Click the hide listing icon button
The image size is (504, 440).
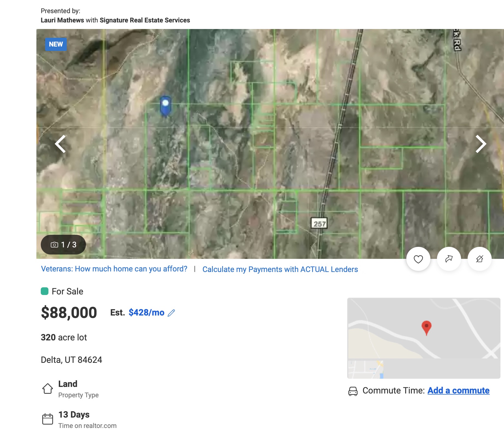point(479,259)
